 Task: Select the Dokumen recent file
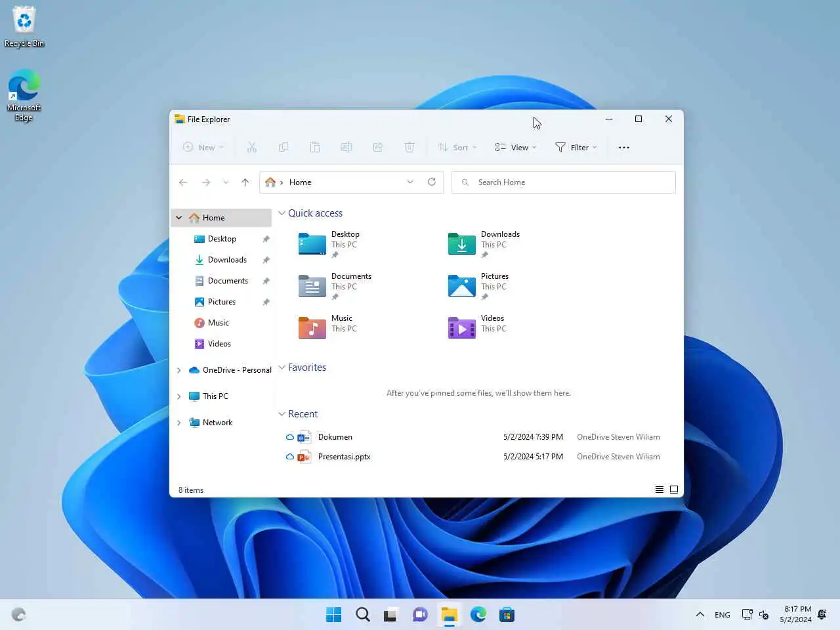[x=476, y=437]
